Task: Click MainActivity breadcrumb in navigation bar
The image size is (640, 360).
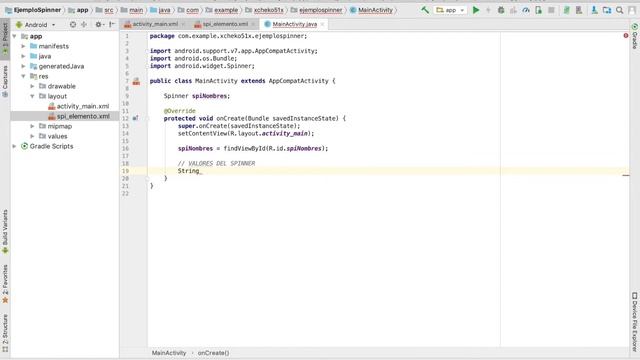Action: (x=371, y=10)
